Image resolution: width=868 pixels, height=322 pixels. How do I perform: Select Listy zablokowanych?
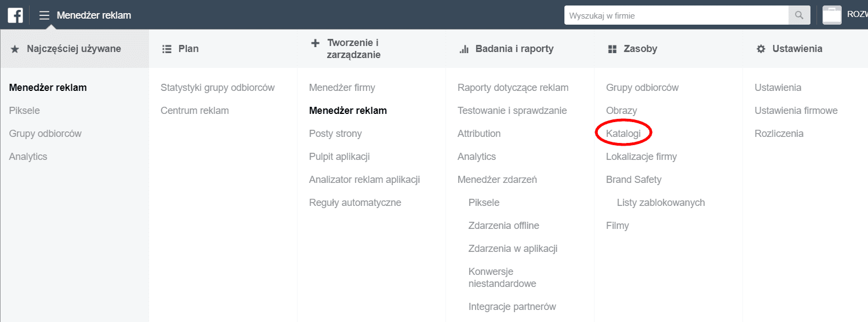tap(660, 202)
